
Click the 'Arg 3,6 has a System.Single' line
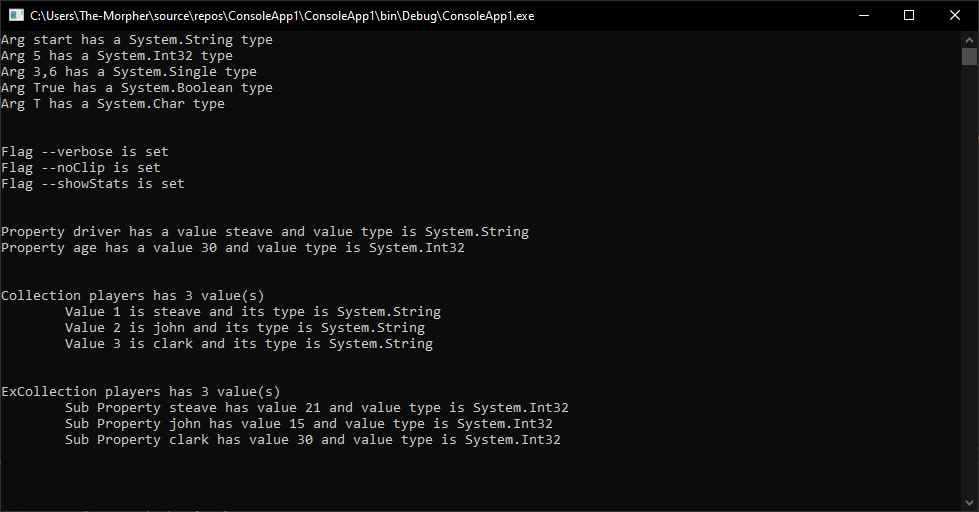(129, 72)
